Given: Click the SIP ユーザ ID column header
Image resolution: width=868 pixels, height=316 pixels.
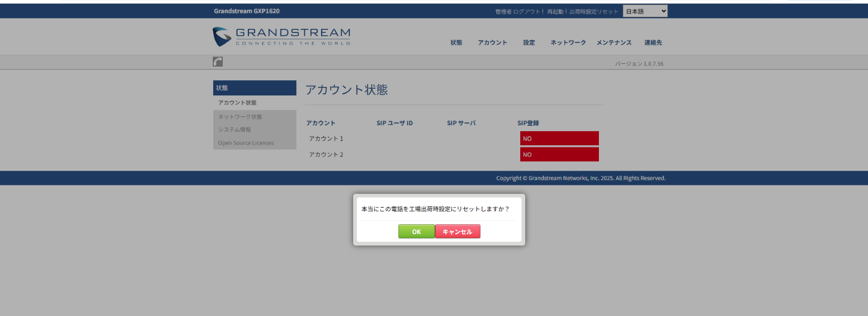Looking at the screenshot, I should pos(394,123).
